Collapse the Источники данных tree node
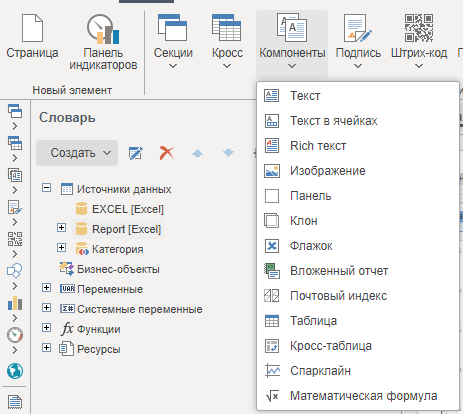Viewport: 463px width, 414px height. (x=47, y=188)
